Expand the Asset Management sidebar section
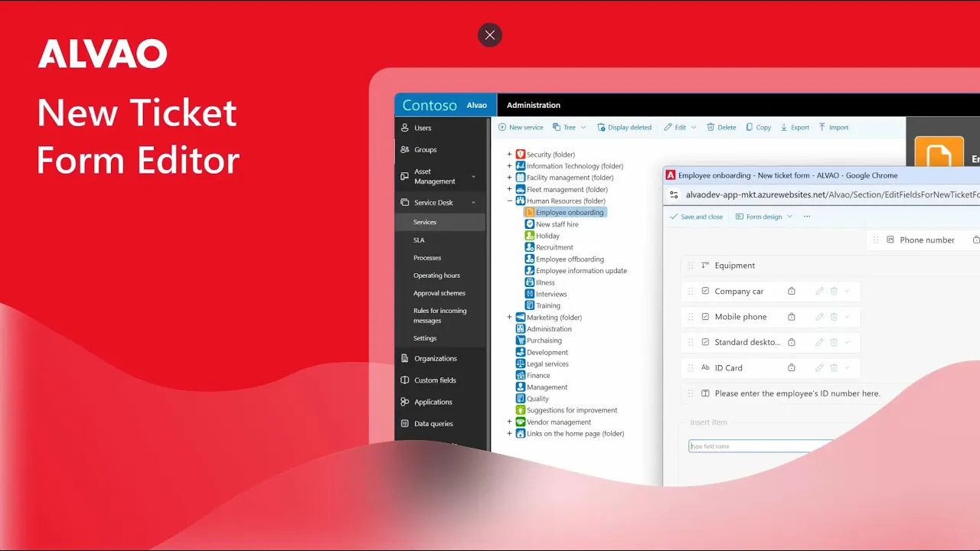This screenshot has height=551, width=980. coord(473,177)
